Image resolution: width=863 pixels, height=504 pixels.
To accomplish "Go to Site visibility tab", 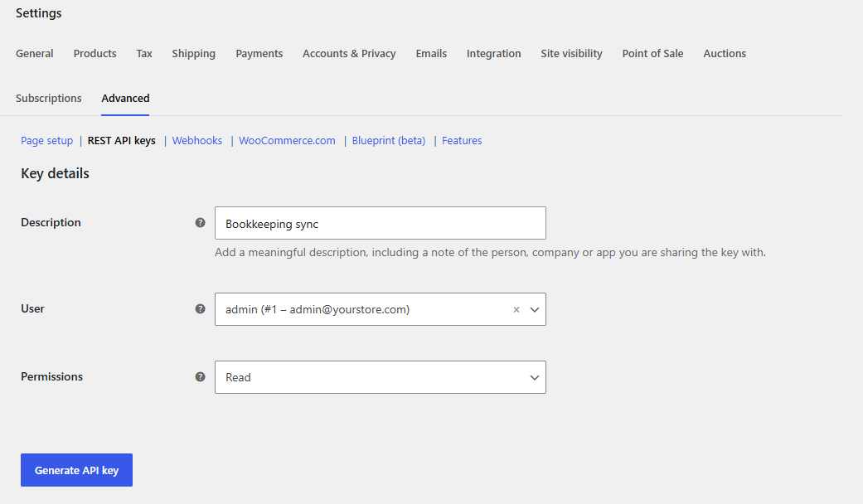I will [571, 53].
